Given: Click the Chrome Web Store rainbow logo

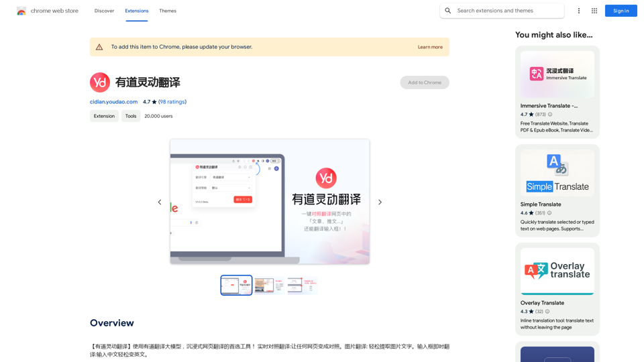Looking at the screenshot, I should point(21,11).
